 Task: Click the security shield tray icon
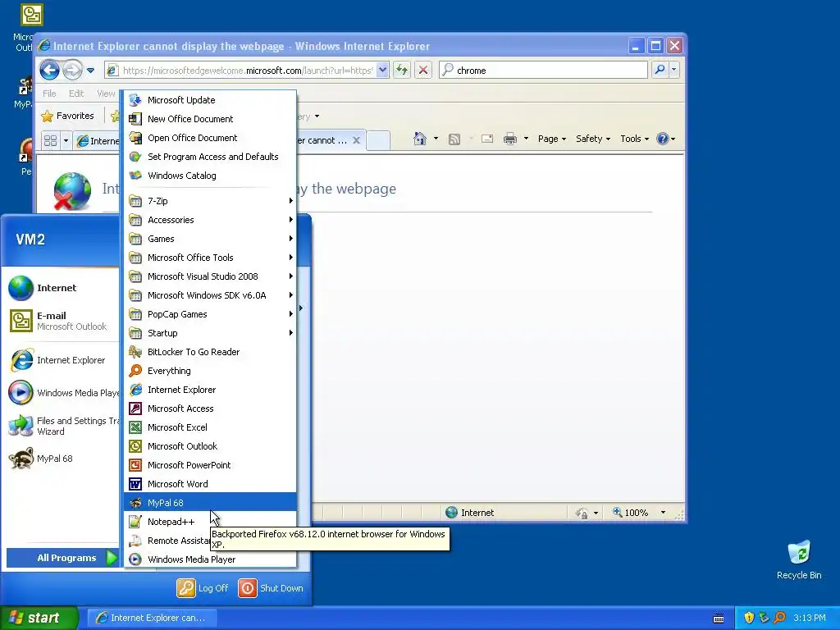749,618
